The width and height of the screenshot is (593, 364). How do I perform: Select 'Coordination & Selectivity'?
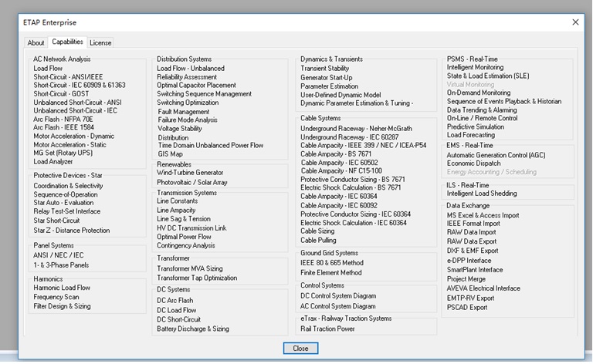(68, 186)
